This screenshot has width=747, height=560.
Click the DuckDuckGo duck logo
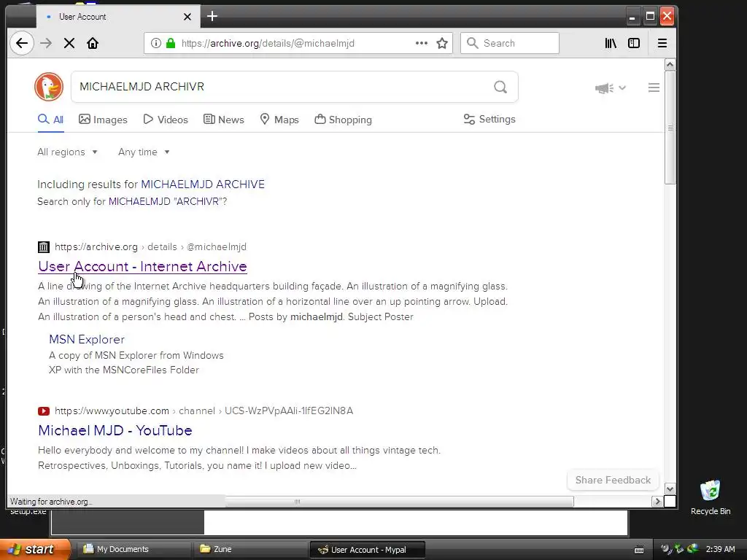(49, 87)
